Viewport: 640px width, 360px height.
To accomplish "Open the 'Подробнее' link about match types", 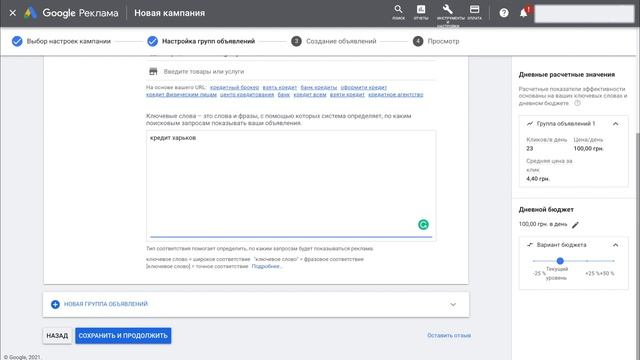I will pyautogui.click(x=266, y=266).
